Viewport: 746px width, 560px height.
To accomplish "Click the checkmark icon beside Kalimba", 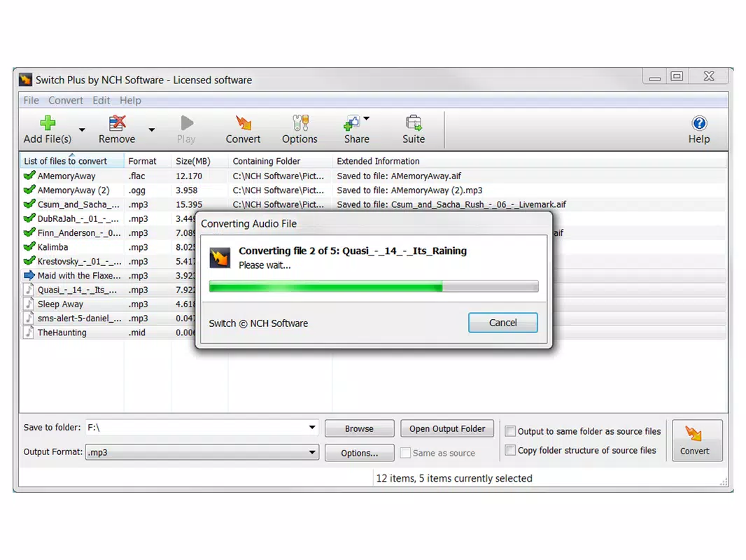I will [29, 247].
